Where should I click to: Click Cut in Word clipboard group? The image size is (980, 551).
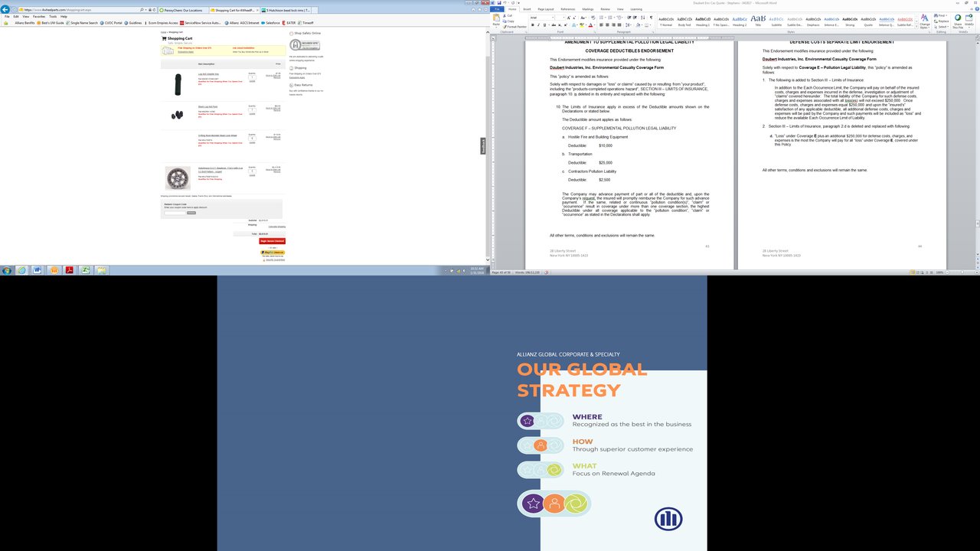click(x=508, y=15)
